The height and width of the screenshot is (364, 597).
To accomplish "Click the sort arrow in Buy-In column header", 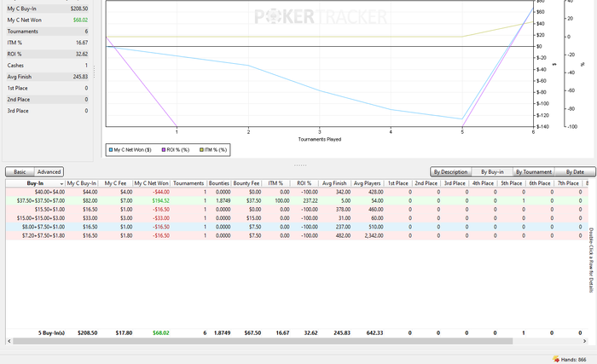I will click(x=61, y=183).
